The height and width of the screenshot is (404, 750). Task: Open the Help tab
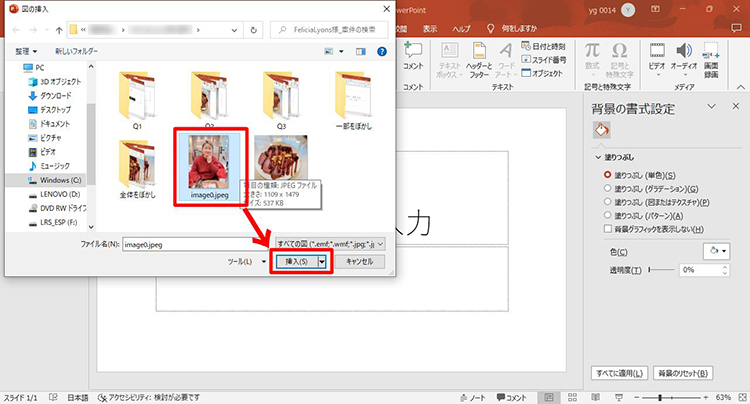(x=460, y=28)
